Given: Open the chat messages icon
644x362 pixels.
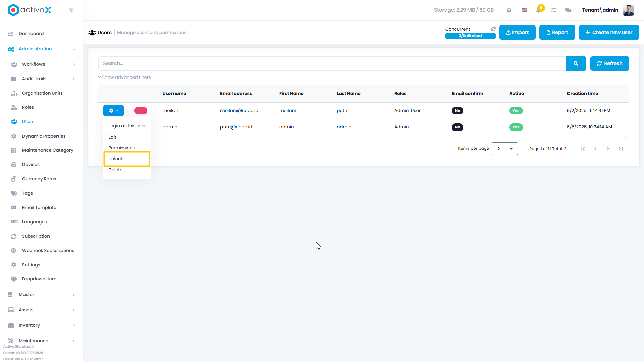Looking at the screenshot, I should coord(568,10).
